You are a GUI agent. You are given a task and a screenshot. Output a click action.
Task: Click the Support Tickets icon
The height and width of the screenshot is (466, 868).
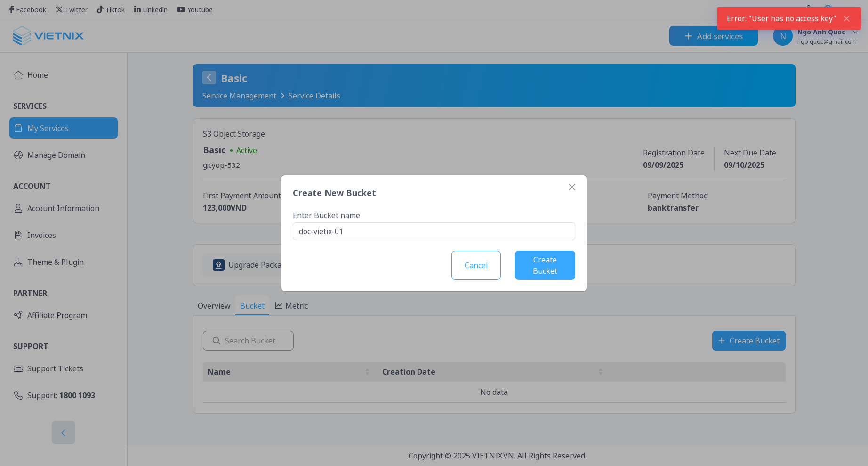point(18,368)
